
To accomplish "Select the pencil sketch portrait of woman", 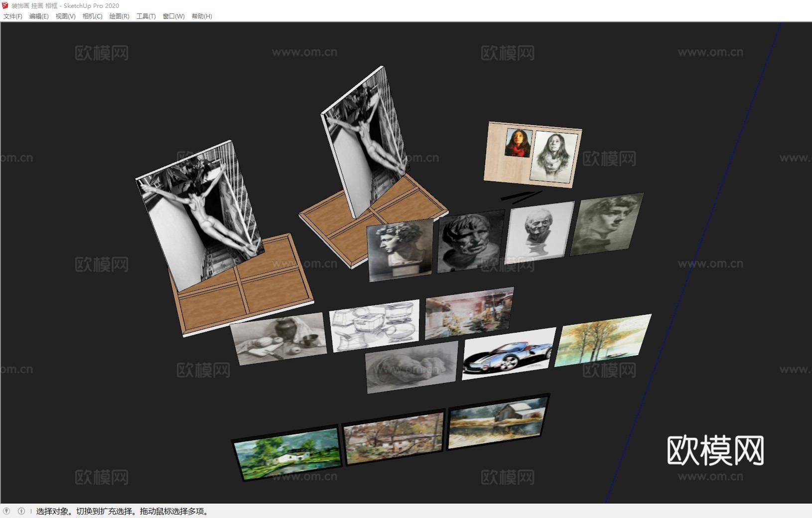I will 553,156.
